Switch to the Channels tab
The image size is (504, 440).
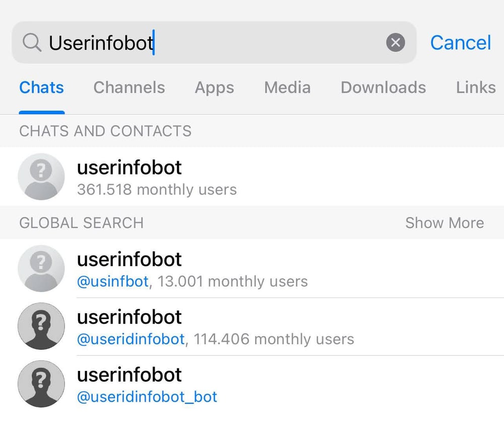[x=129, y=87]
